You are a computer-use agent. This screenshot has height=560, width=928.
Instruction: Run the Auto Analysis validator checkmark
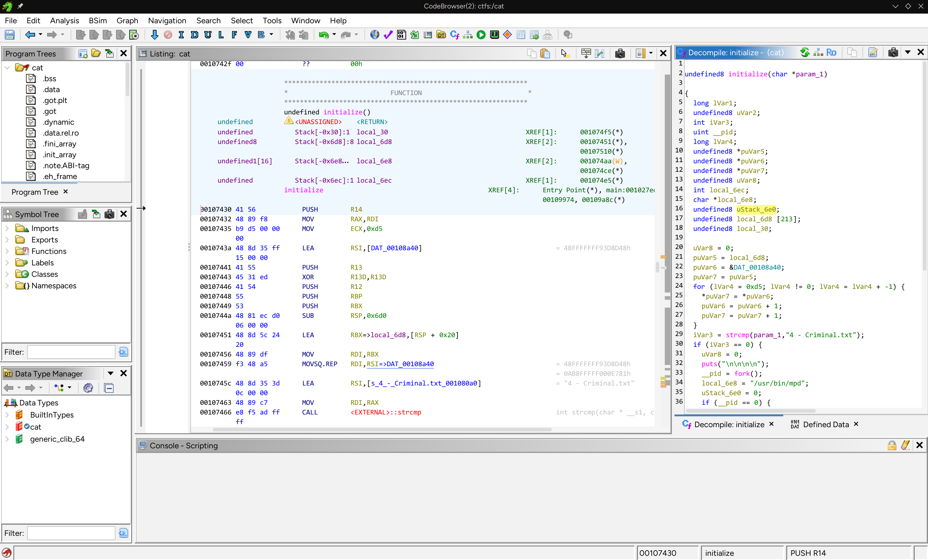point(388,35)
